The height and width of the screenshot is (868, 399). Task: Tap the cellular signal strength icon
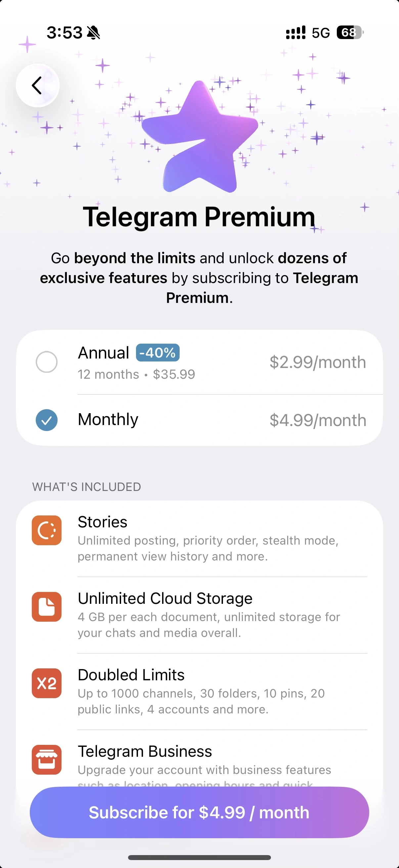pos(295,33)
